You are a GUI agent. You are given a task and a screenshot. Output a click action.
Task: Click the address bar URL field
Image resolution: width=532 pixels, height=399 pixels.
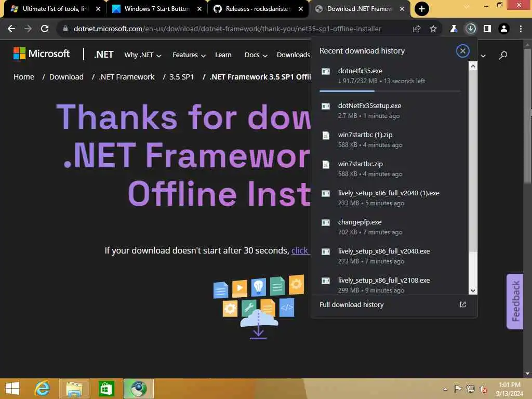(228, 29)
